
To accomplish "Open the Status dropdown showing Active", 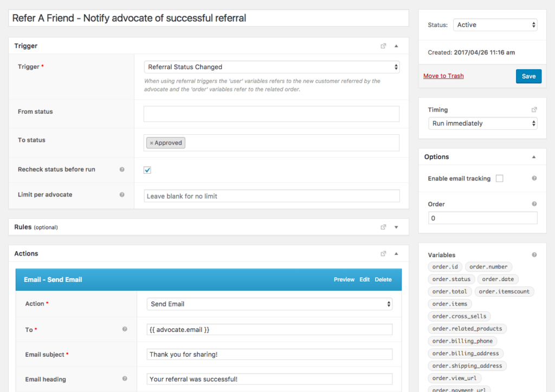I will (495, 24).
